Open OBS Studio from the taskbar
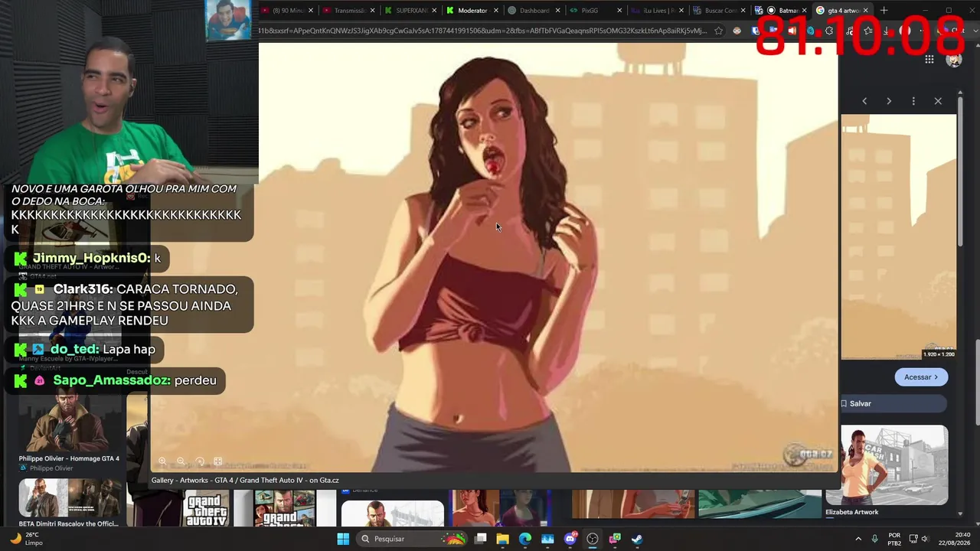The width and height of the screenshot is (980, 551). [593, 539]
